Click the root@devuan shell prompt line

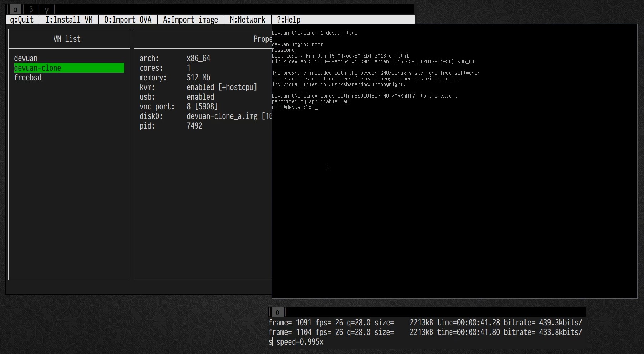click(292, 107)
